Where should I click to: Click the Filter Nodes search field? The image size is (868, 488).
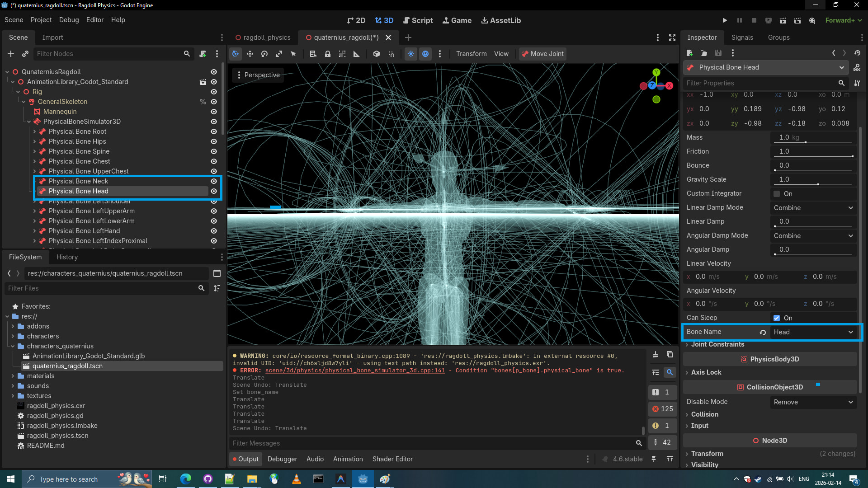[x=108, y=54]
